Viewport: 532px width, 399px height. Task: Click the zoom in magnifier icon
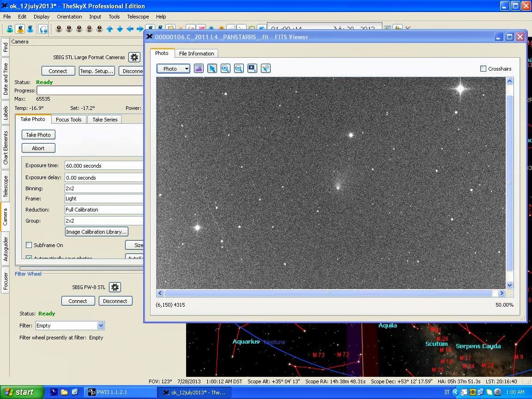(x=225, y=68)
